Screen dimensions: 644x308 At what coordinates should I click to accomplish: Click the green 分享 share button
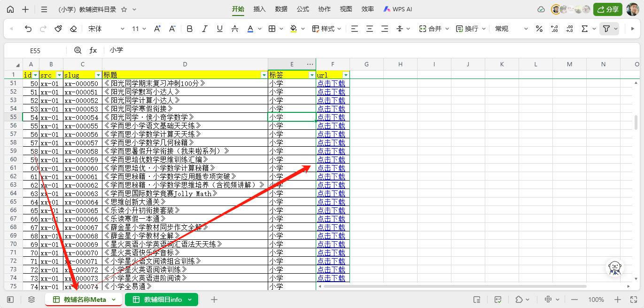607,9
